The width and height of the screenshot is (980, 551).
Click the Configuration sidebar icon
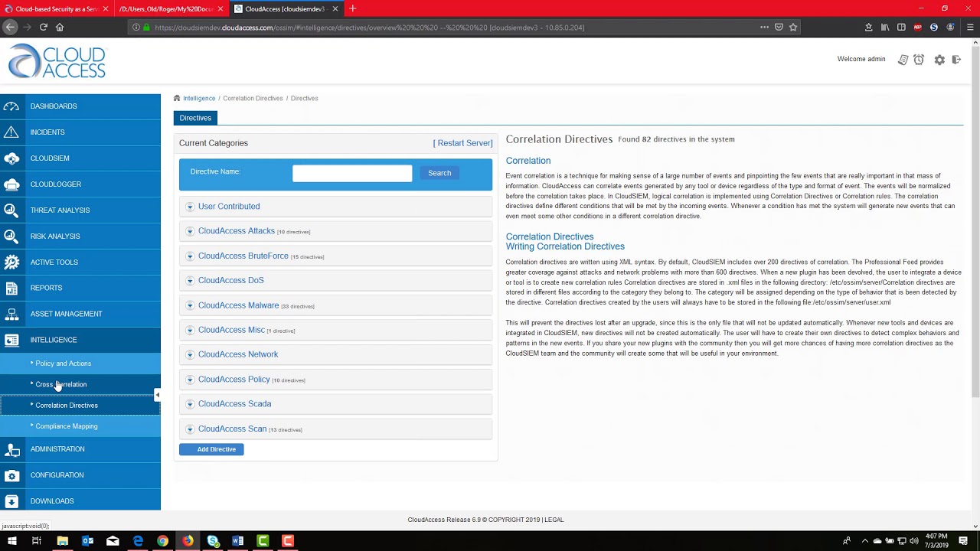pos(11,475)
